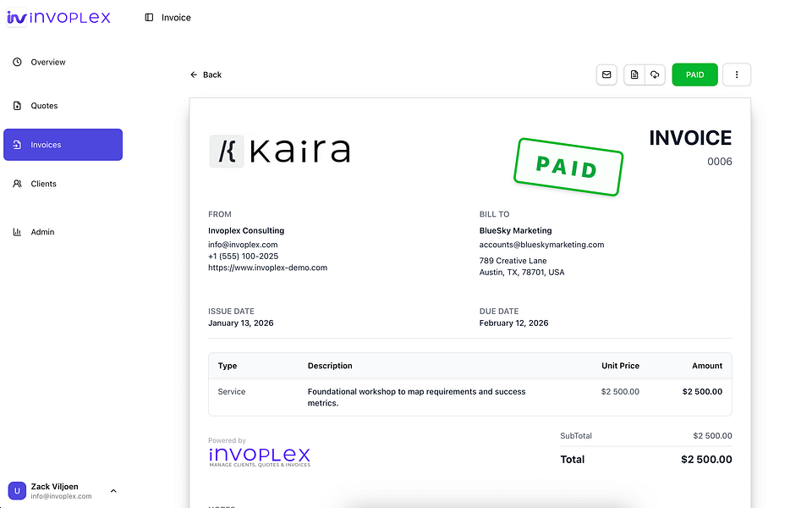
Task: Open the Overview clock icon
Action: (x=17, y=62)
